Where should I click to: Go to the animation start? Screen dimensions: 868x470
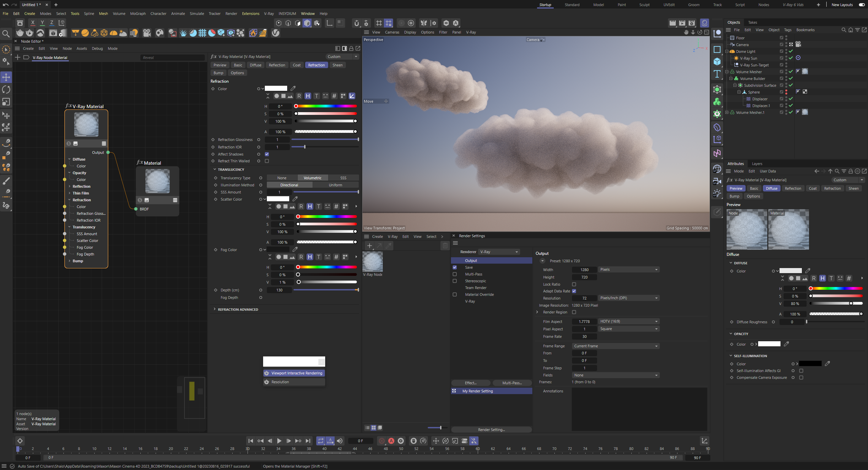(251, 441)
